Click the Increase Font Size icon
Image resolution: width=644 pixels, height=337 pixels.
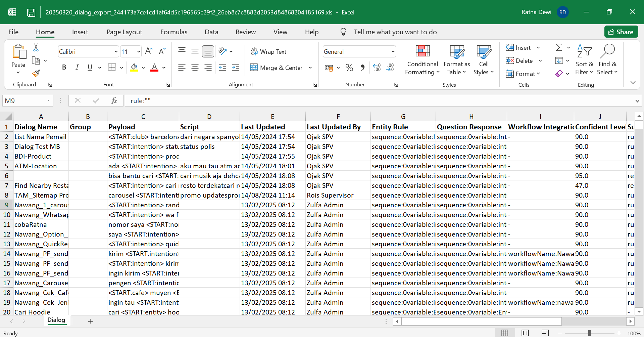pyautogui.click(x=149, y=51)
